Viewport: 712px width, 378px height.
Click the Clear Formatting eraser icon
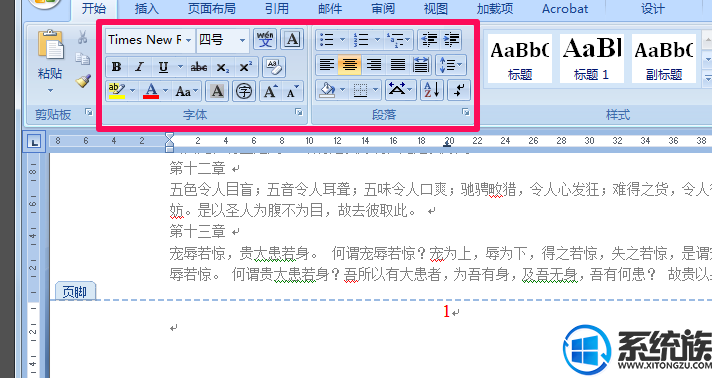point(274,67)
